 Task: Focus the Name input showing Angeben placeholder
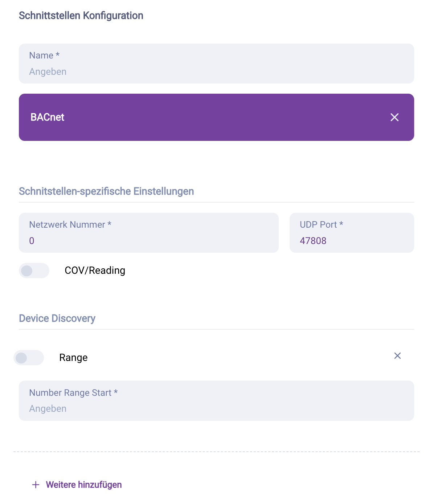[x=216, y=72]
